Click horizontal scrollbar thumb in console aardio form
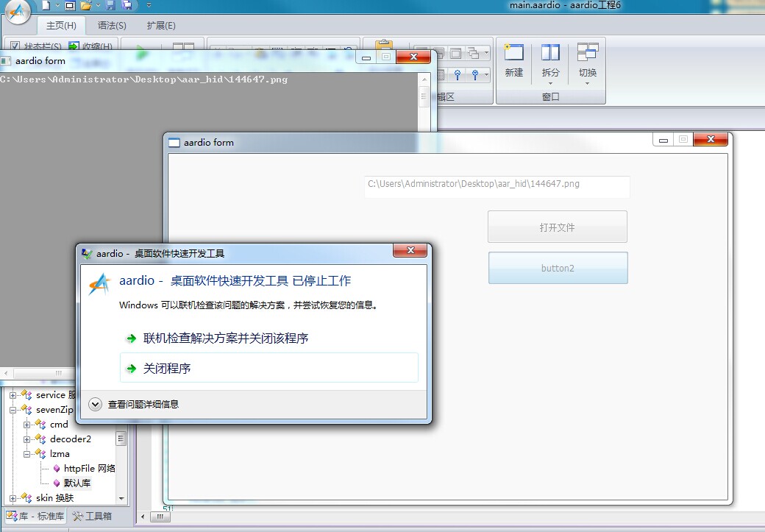The width and height of the screenshot is (765, 532). tap(58, 373)
